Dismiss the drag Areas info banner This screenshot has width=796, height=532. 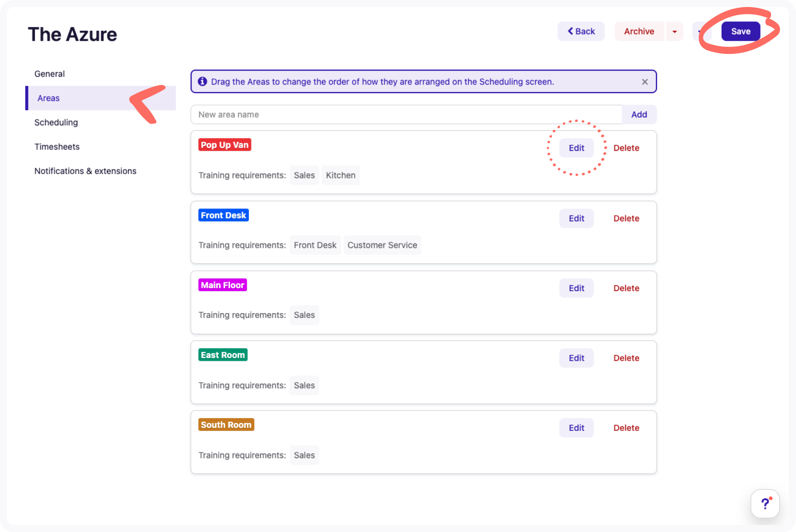645,82
